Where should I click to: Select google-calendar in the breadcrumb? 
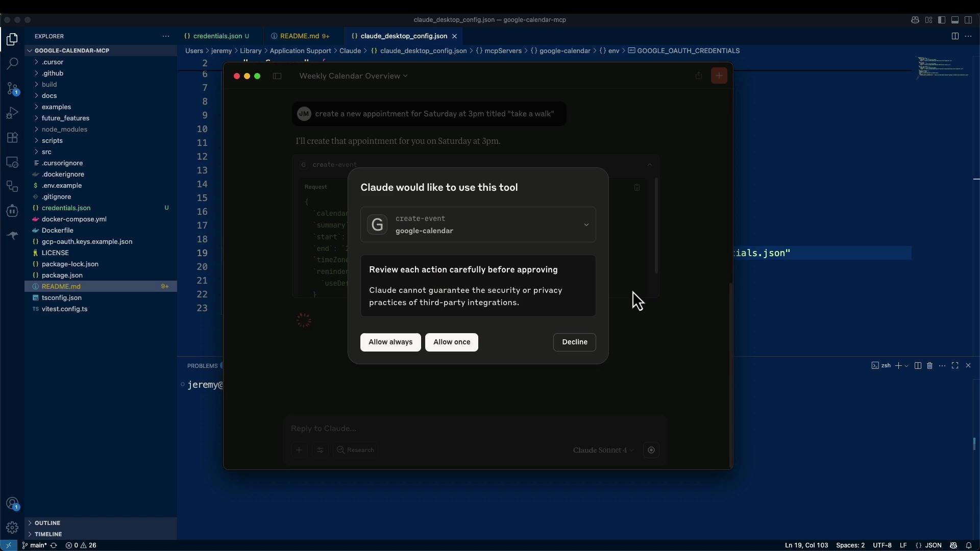560,51
